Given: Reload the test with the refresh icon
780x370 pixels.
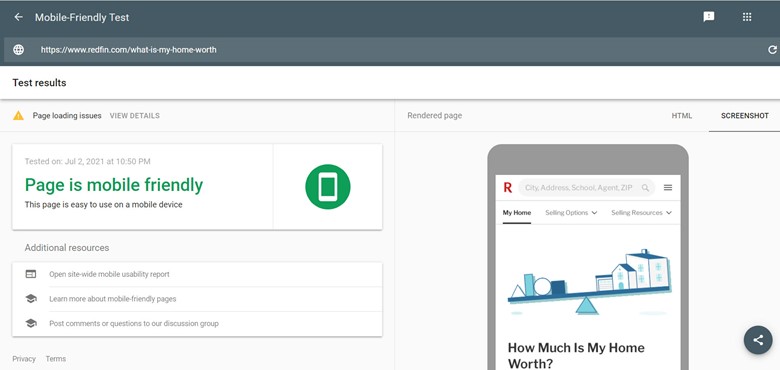Looking at the screenshot, I should click(x=773, y=50).
